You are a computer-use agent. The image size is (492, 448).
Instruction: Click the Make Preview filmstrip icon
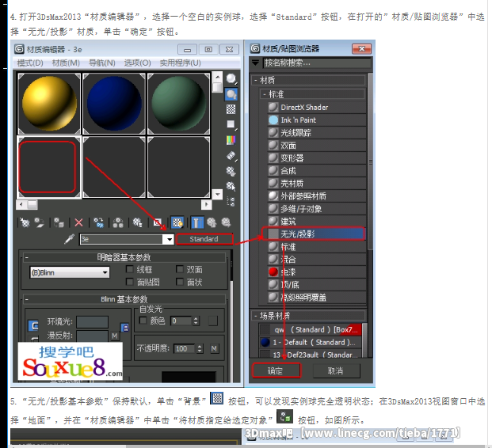click(x=231, y=155)
